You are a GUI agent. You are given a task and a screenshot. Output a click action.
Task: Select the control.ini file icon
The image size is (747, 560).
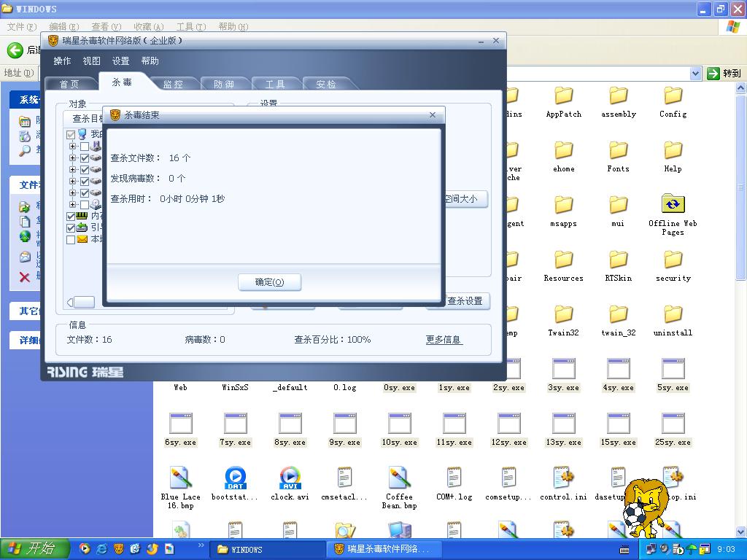[564, 478]
